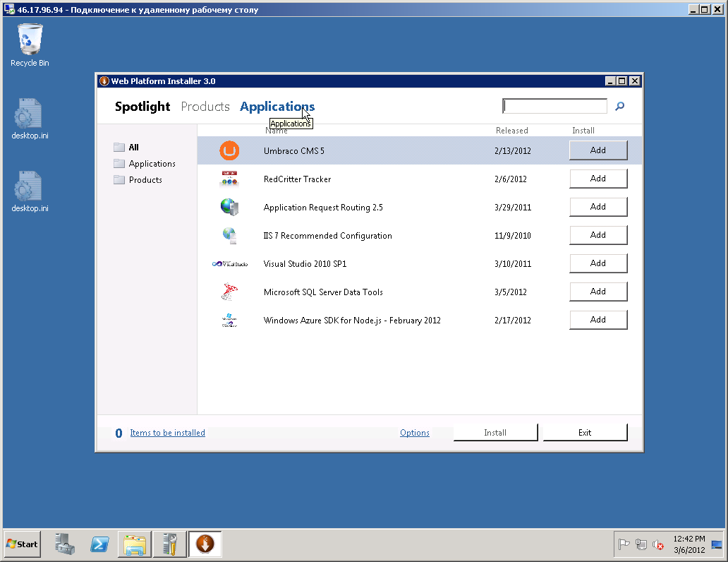Image resolution: width=728 pixels, height=562 pixels.
Task: Click the release date 3/5/2012
Action: pos(511,292)
